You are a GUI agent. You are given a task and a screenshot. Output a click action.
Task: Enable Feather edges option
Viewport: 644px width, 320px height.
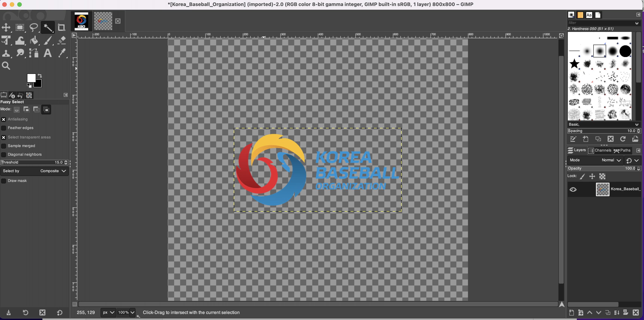tap(4, 128)
